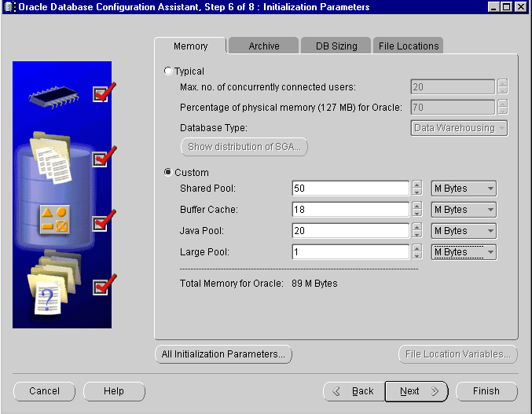532x414 pixels.
Task: Switch to the Archive tab
Action: [x=264, y=46]
